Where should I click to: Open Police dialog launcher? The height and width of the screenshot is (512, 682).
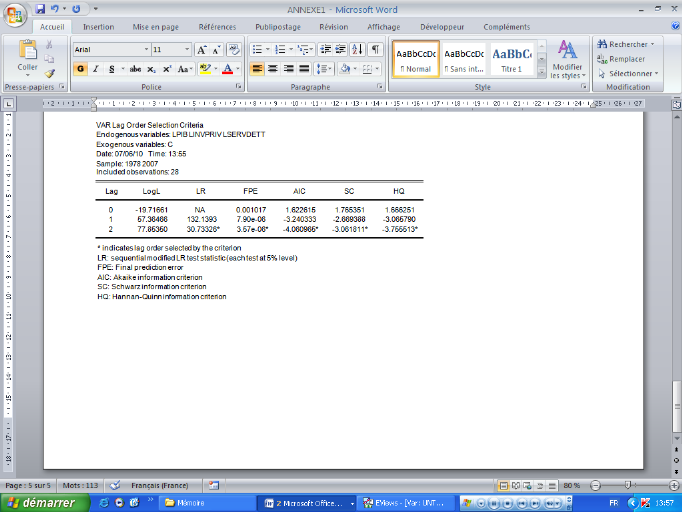238,87
